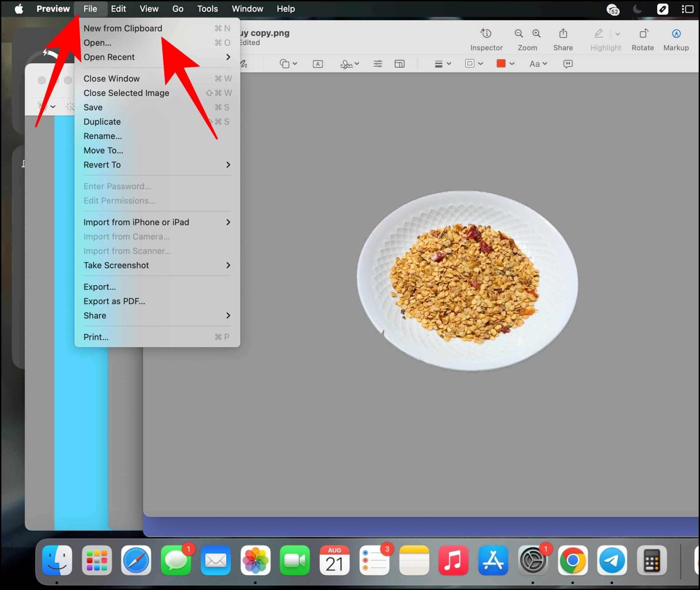
Task: Select Duplicate in the File menu
Action: [x=102, y=122]
